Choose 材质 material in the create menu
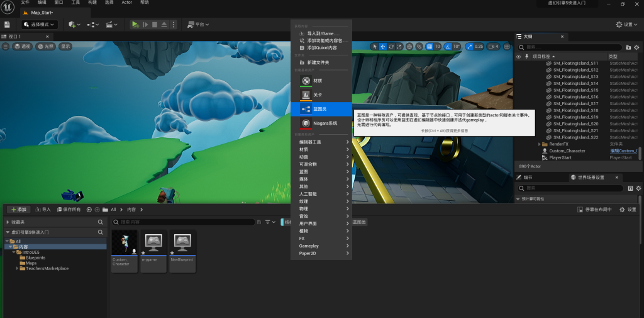This screenshot has height=318, width=644. pyautogui.click(x=321, y=81)
